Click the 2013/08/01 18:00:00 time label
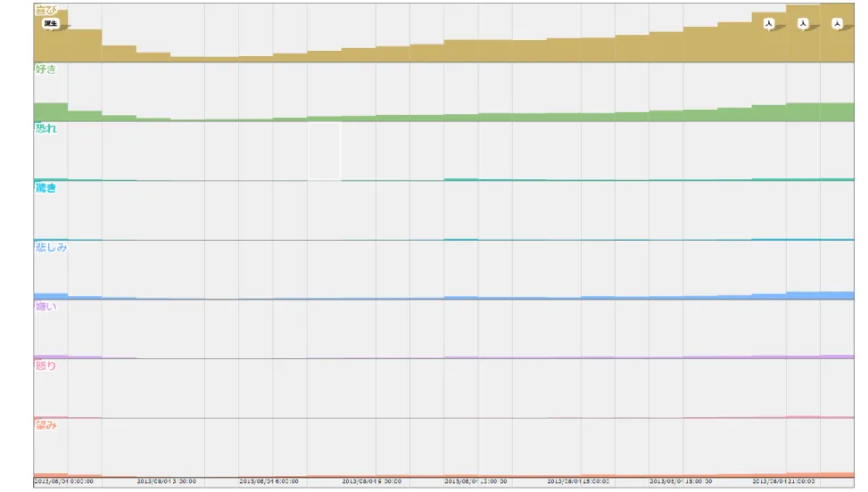 [681, 481]
